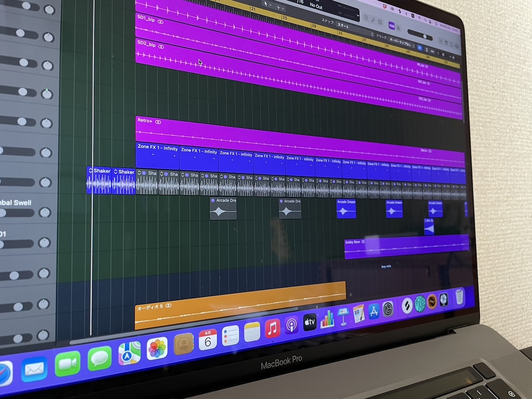Open FaceTime from the Dock
This screenshot has width=532, height=399.
pos(68,363)
